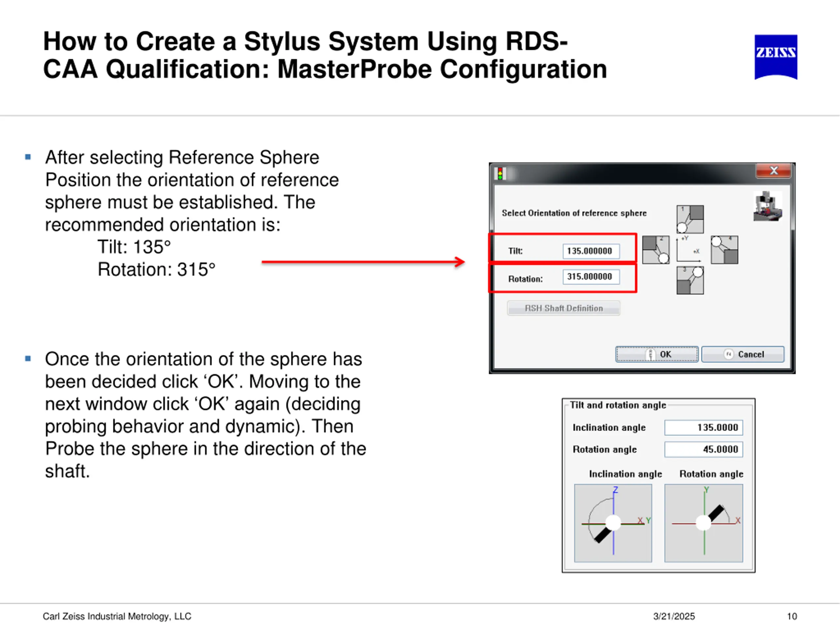
Task: Select reference sphere orientation 1 icon
Action: coord(690,219)
